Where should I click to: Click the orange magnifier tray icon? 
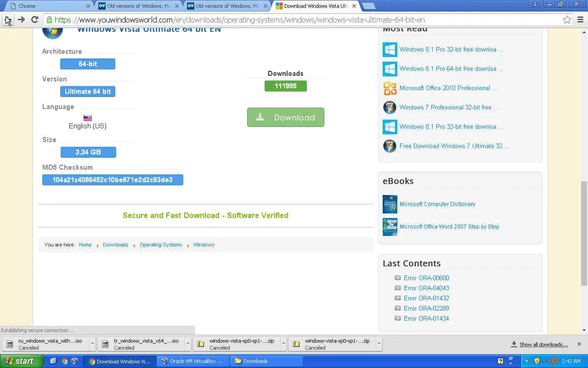554,361
